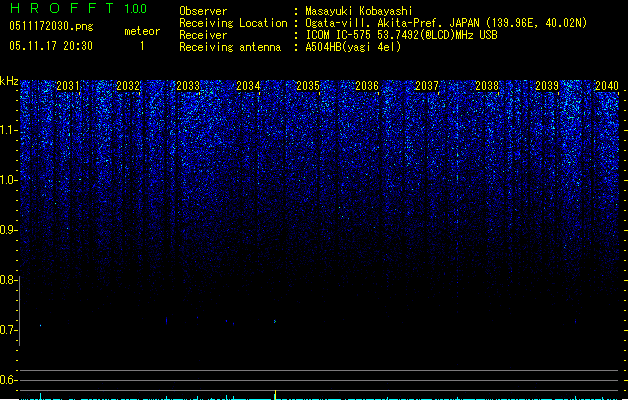Select antenna value A504HB(yagi 4el)

click(x=353, y=47)
